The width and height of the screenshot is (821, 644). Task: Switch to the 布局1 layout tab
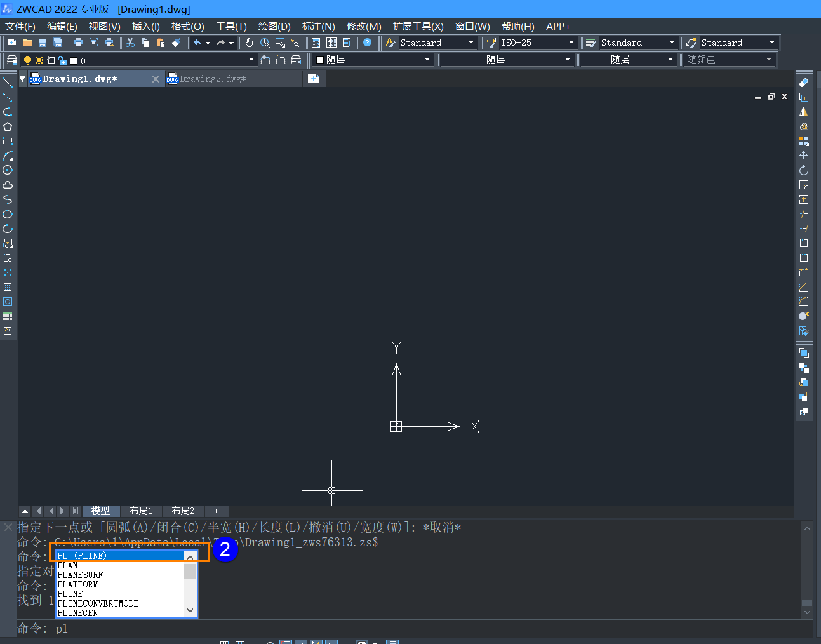pyautogui.click(x=141, y=511)
